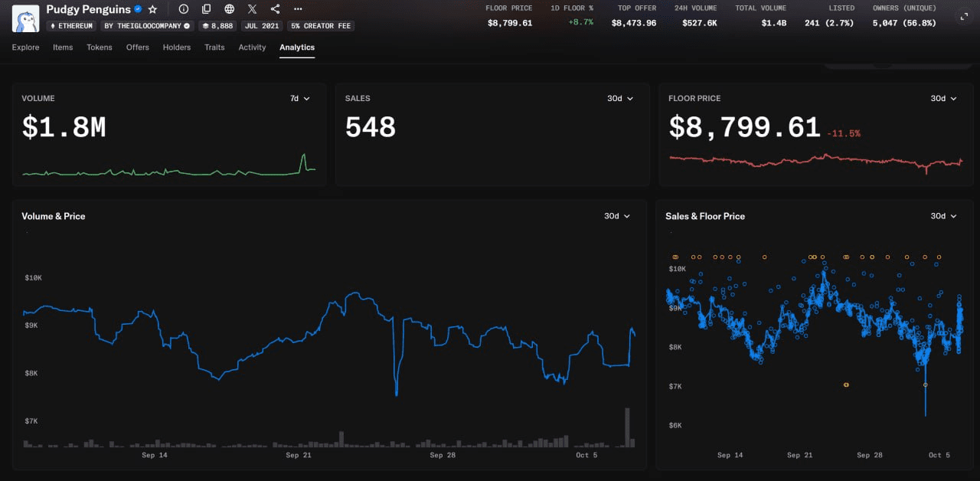
Task: Open the collection info icon
Action: click(x=184, y=9)
